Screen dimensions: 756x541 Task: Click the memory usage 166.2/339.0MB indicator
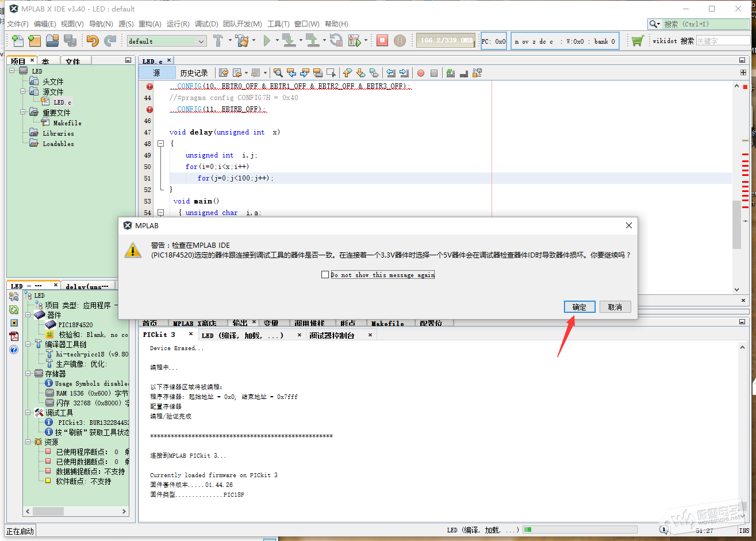pos(446,41)
